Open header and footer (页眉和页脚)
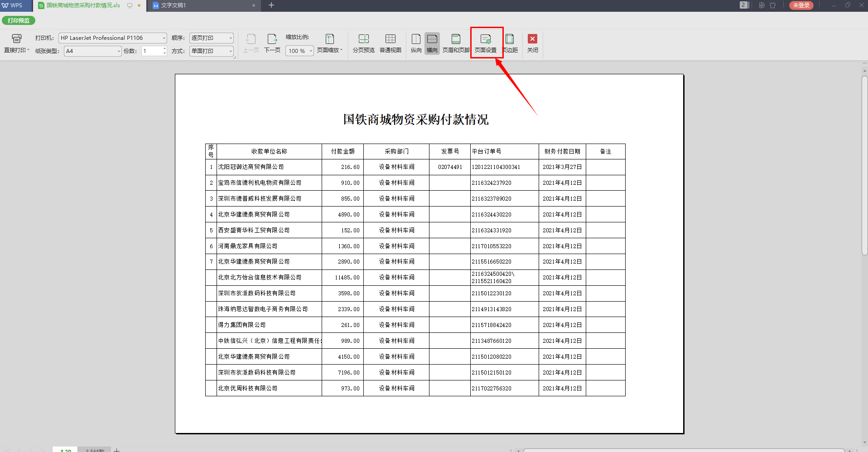This screenshot has height=452, width=868. pyautogui.click(x=456, y=43)
